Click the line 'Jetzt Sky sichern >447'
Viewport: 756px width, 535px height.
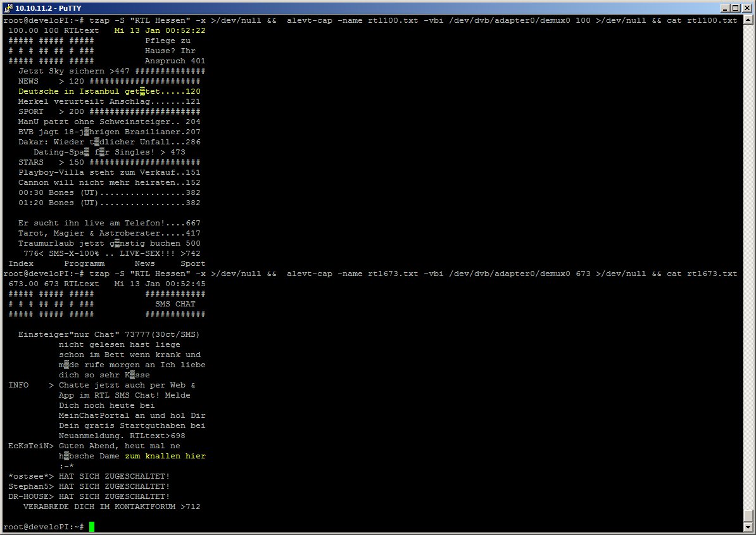tap(74, 71)
